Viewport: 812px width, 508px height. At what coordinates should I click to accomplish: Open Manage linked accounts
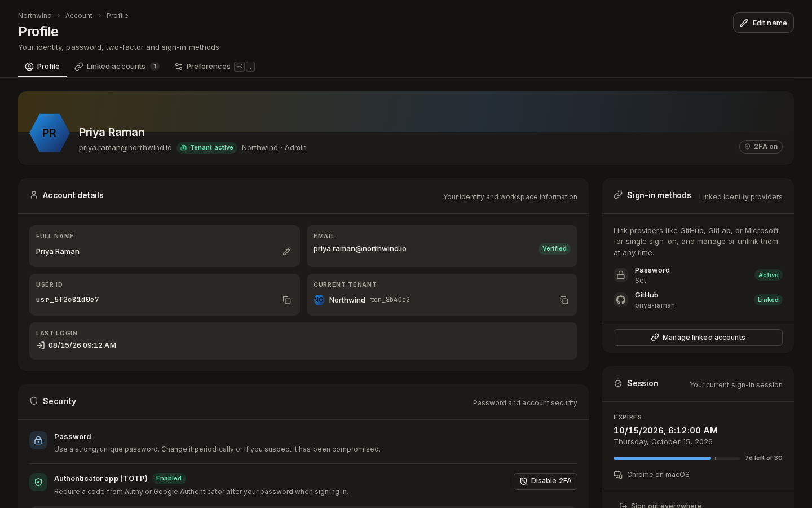698,338
